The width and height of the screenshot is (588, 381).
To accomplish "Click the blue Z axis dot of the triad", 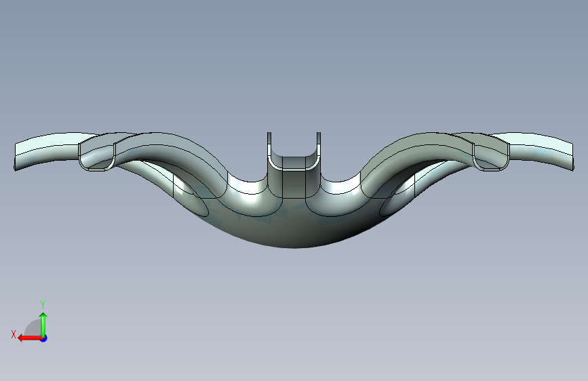I will point(44,339).
